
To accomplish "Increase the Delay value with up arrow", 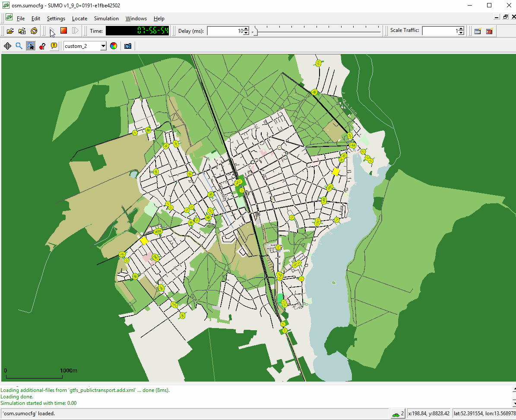I will [x=246, y=29].
